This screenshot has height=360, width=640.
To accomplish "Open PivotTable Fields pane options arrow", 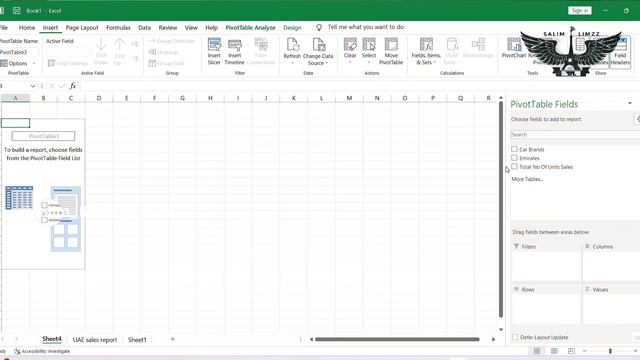I will pyautogui.click(x=630, y=103).
